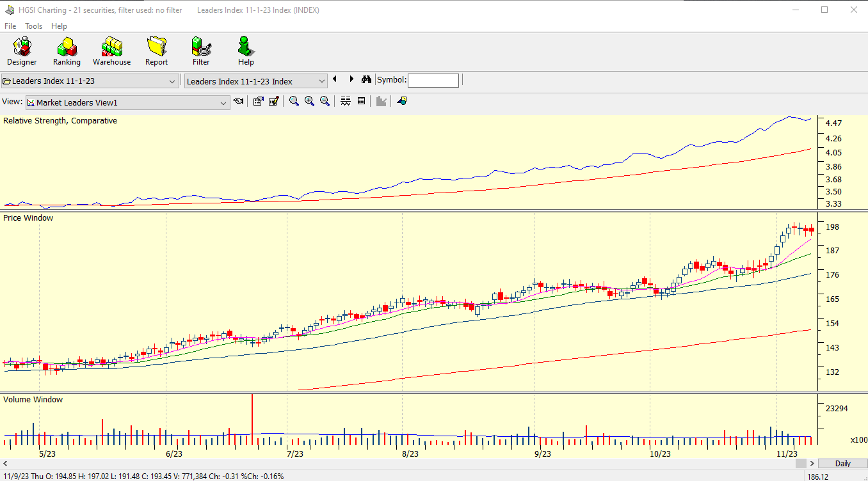The width and height of the screenshot is (868, 481).
Task: Click the yellow note tag icon
Action: [401, 101]
